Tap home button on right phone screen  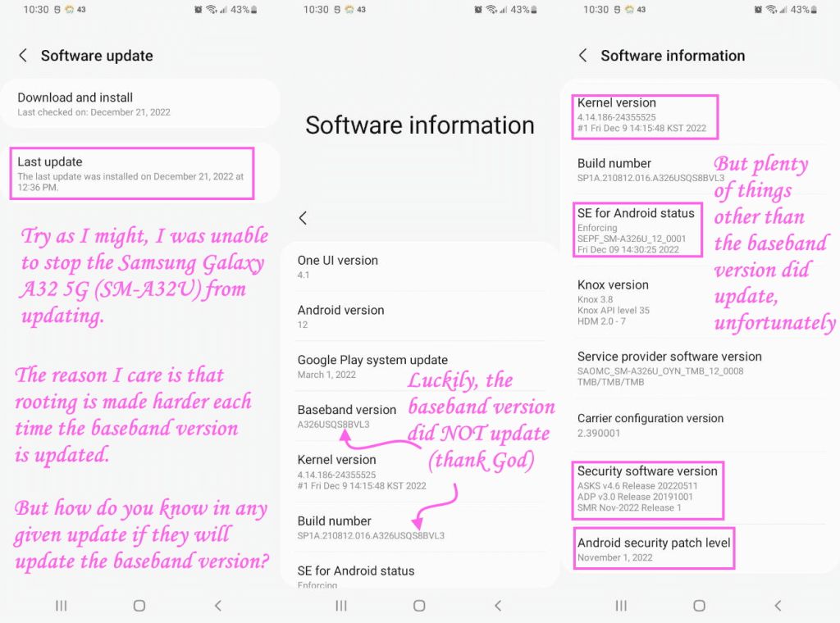click(x=699, y=605)
